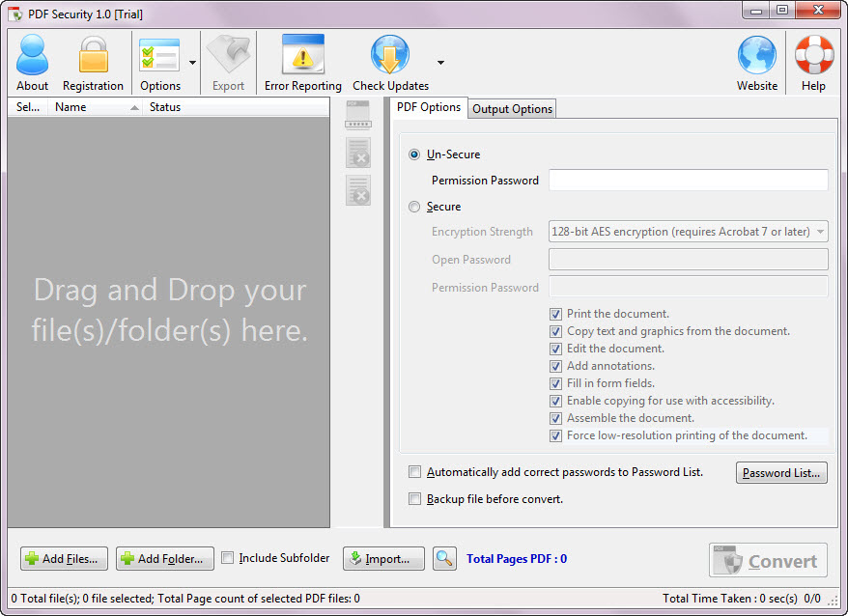Expand the Options dropdown arrow
848x616 pixels.
pos(192,63)
